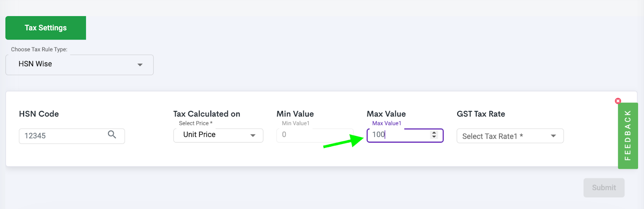This screenshot has height=209, width=644.
Task: Click the GST Tax Rate heading
Action: 481,114
